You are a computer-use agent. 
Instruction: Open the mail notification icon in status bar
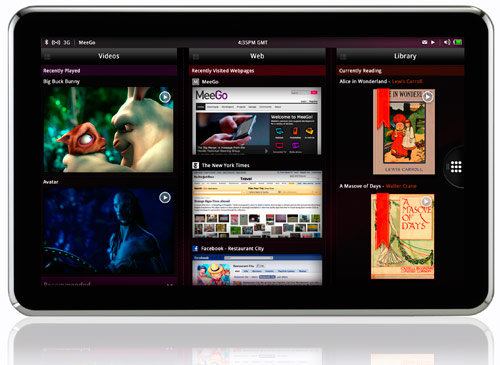click(x=424, y=42)
